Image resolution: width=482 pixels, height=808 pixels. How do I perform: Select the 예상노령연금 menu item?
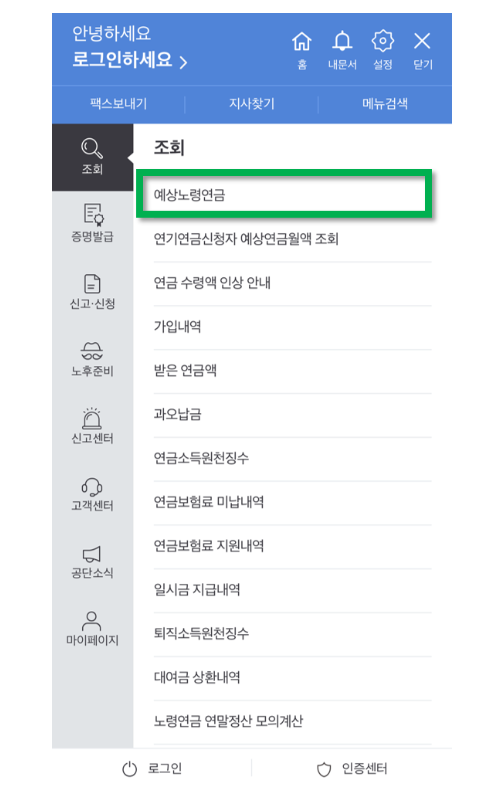point(284,194)
